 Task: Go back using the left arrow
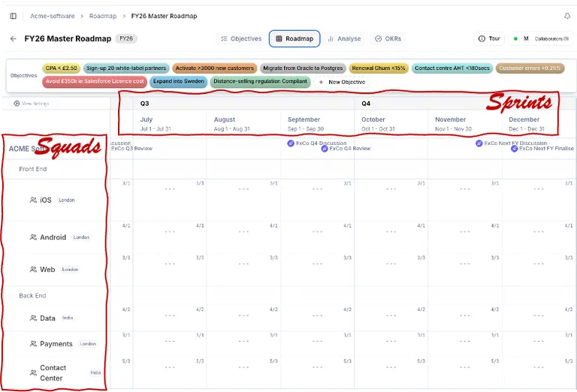click(14, 38)
